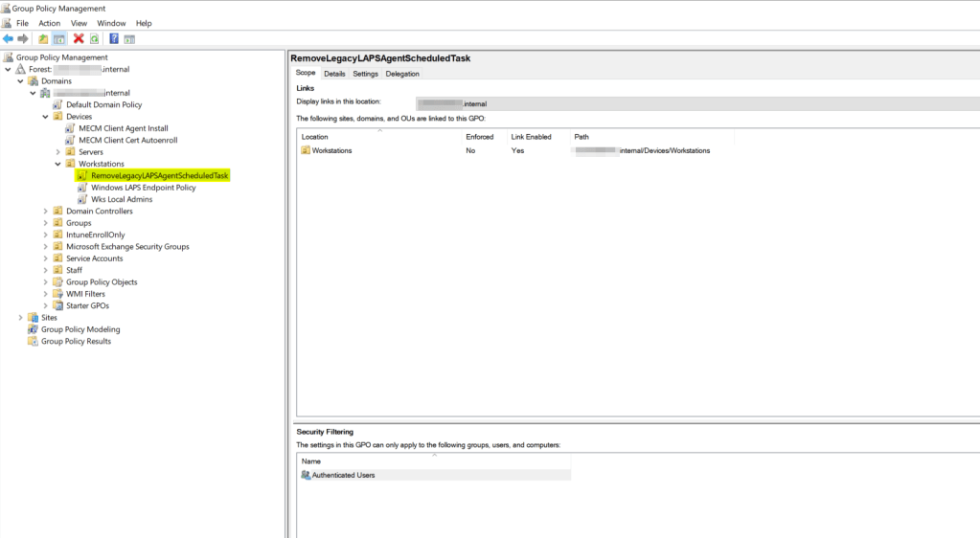This screenshot has height=538, width=980.
Task: Switch to the Delegation tab
Action: (x=402, y=74)
